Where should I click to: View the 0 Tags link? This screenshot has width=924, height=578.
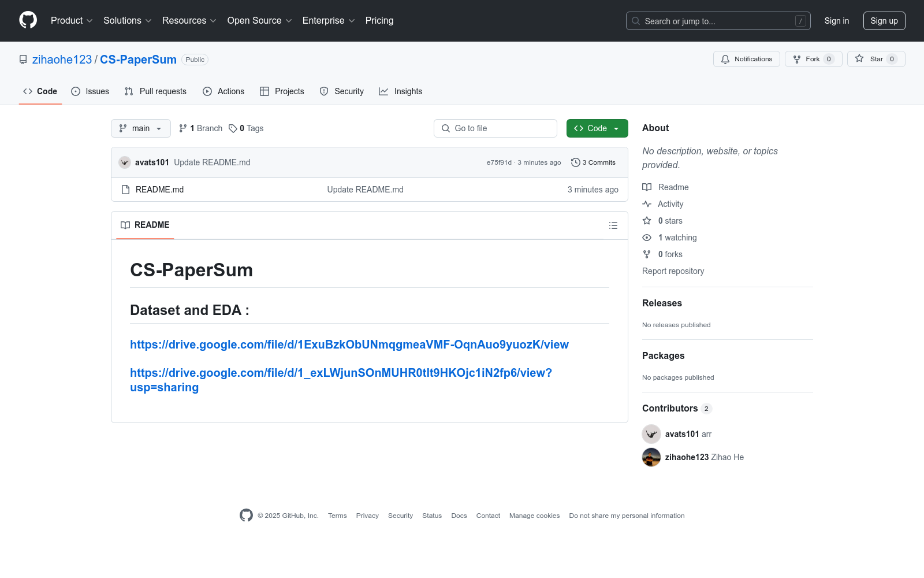click(246, 128)
